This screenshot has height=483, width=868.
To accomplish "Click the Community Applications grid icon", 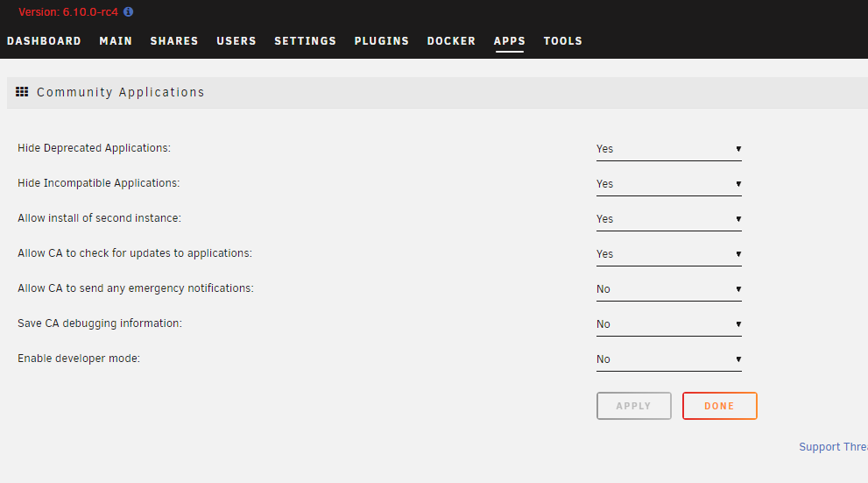I will tap(22, 92).
